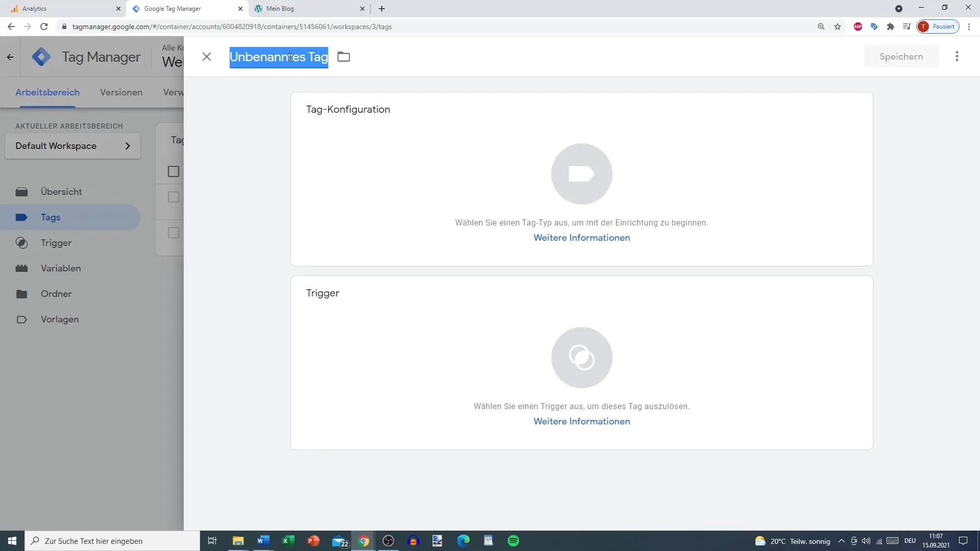Open Microsoft Edge from the taskbar

pyautogui.click(x=463, y=541)
